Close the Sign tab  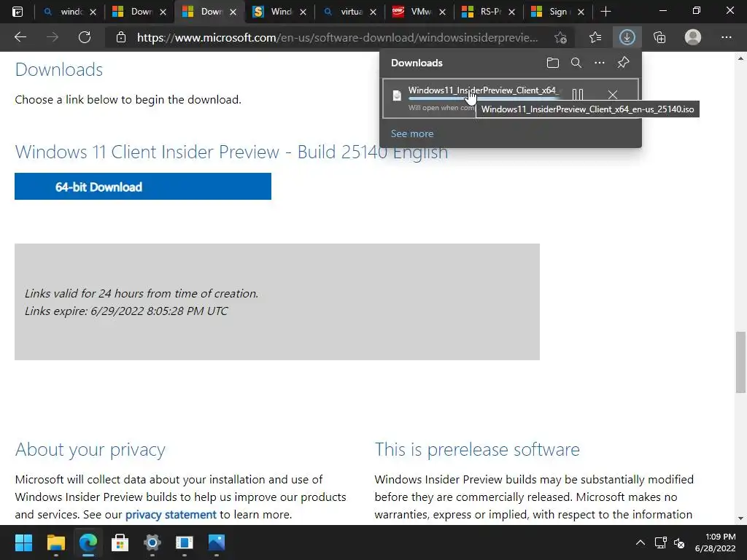click(x=581, y=12)
